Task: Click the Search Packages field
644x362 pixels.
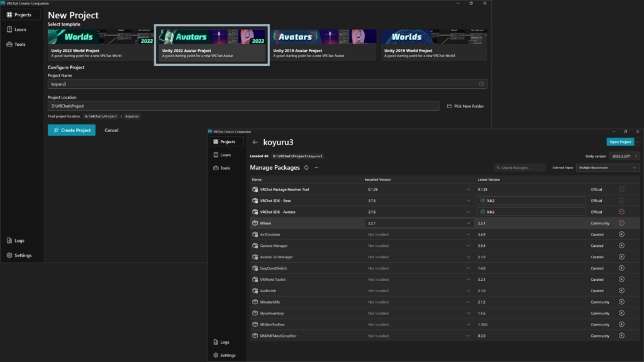Action: click(522, 168)
